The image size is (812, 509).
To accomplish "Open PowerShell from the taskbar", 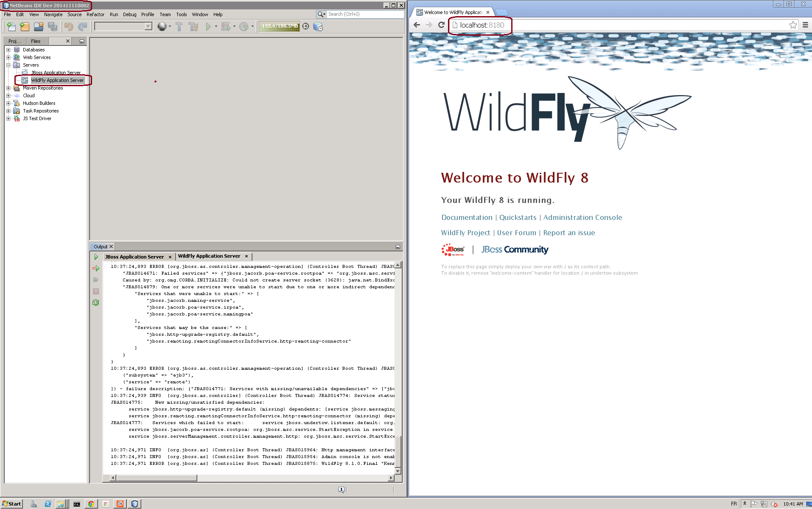I will click(x=48, y=504).
